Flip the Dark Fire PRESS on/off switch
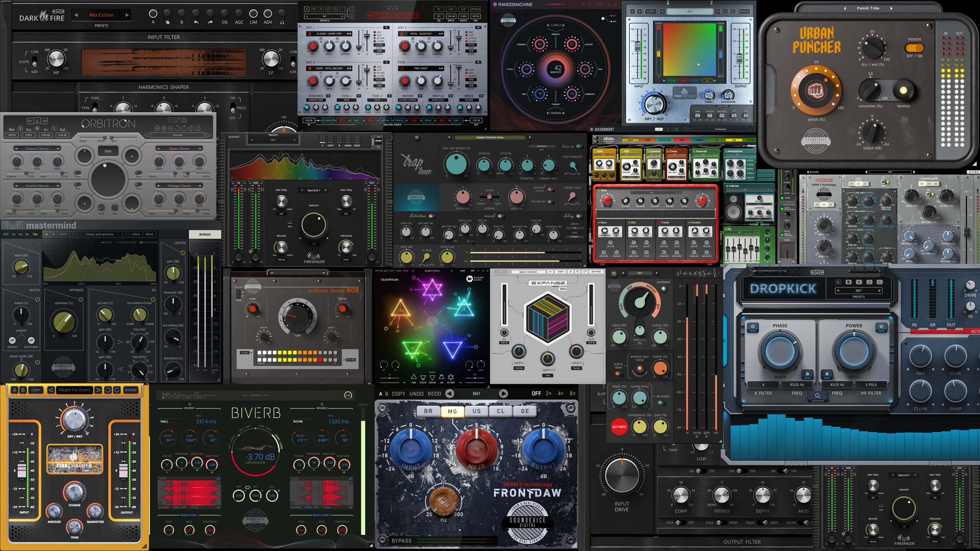The height and width of the screenshot is (551, 980). pyautogui.click(x=233, y=108)
